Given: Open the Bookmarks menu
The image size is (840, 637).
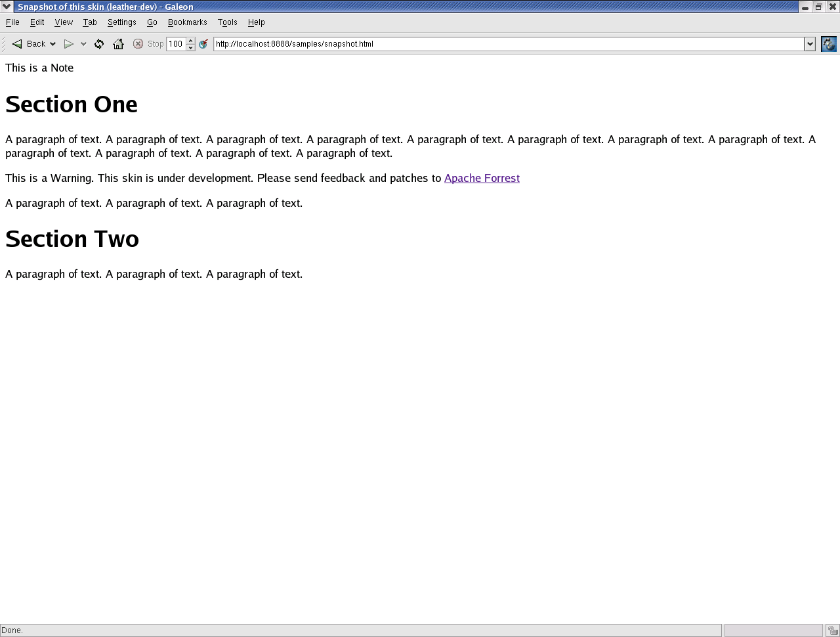Looking at the screenshot, I should point(187,22).
